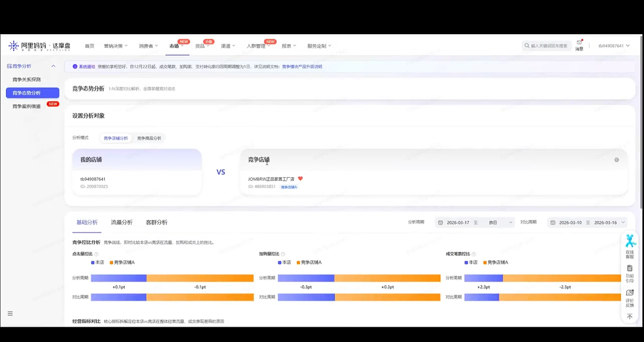Select 竞争店铺分析 analysis mode
Image resolution: width=644 pixels, height=342 pixels.
coord(116,138)
